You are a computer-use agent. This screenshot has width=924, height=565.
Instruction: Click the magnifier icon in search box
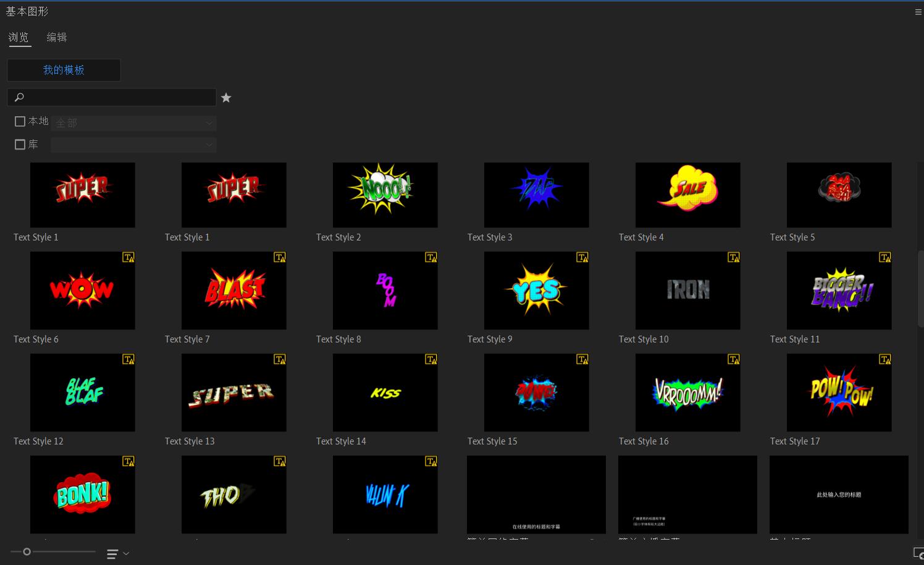(19, 97)
